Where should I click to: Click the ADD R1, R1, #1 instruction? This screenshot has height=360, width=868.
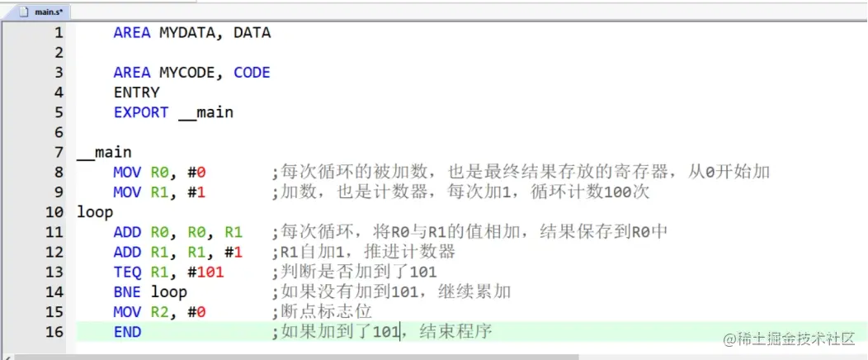(x=177, y=252)
